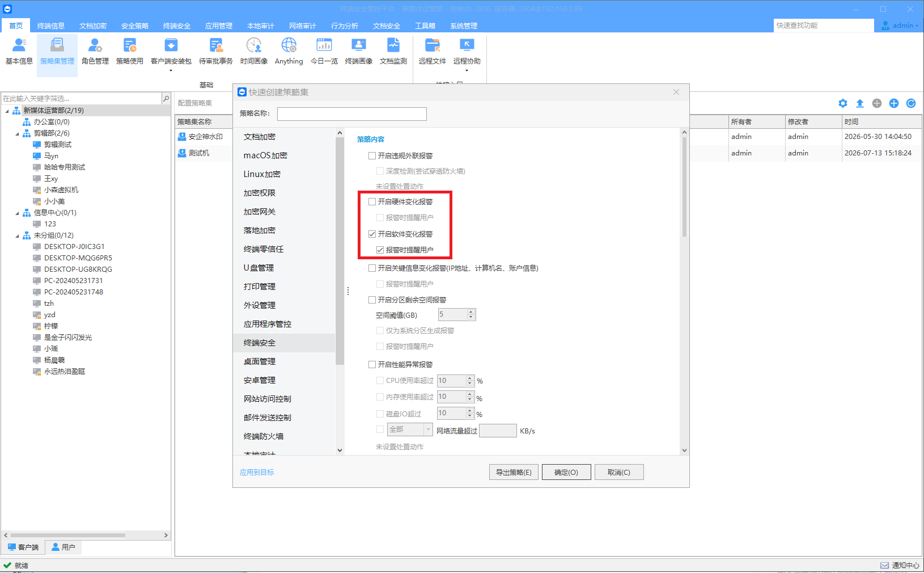Toggle CPU使用率超过 checkbox

coord(380,380)
